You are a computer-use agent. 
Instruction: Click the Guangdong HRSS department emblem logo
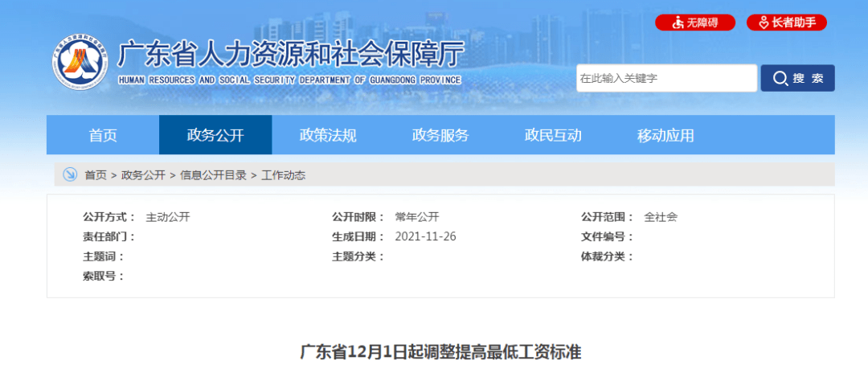point(81,64)
